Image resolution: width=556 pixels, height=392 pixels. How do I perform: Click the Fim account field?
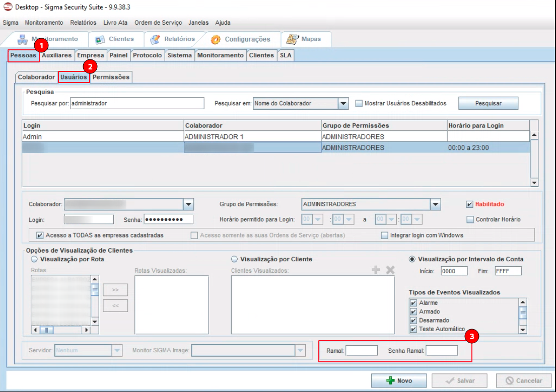tap(508, 271)
